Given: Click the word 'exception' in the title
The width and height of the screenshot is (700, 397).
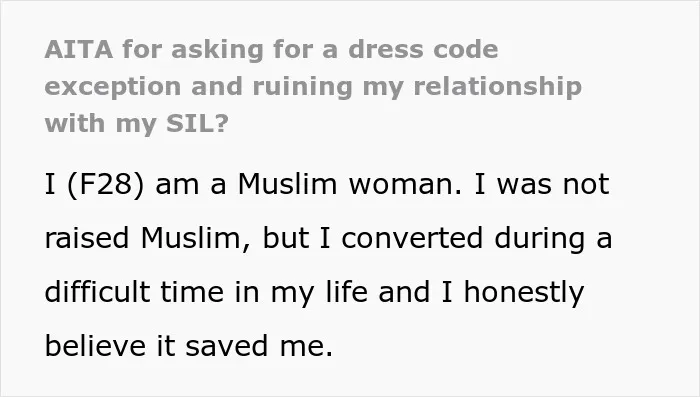Looking at the screenshot, I should [112, 87].
